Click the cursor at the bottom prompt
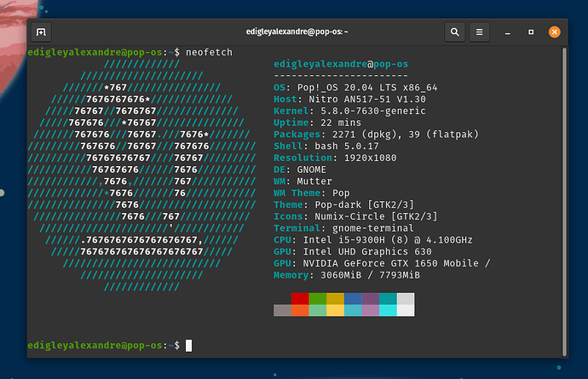The width and height of the screenshot is (588, 379). click(188, 346)
